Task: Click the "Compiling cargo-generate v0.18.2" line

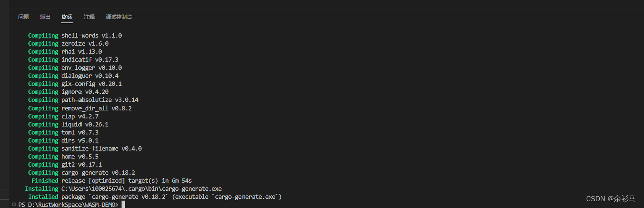Action: pos(82,173)
